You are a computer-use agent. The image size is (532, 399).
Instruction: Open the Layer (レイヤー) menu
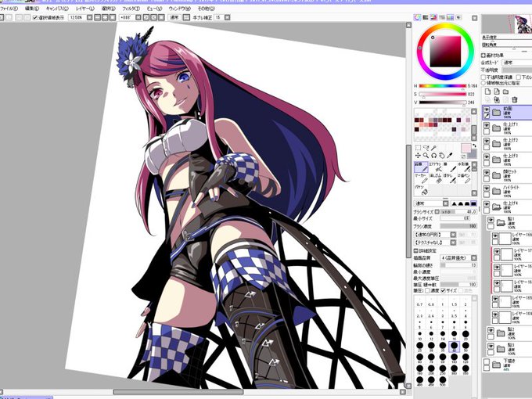(x=84, y=9)
